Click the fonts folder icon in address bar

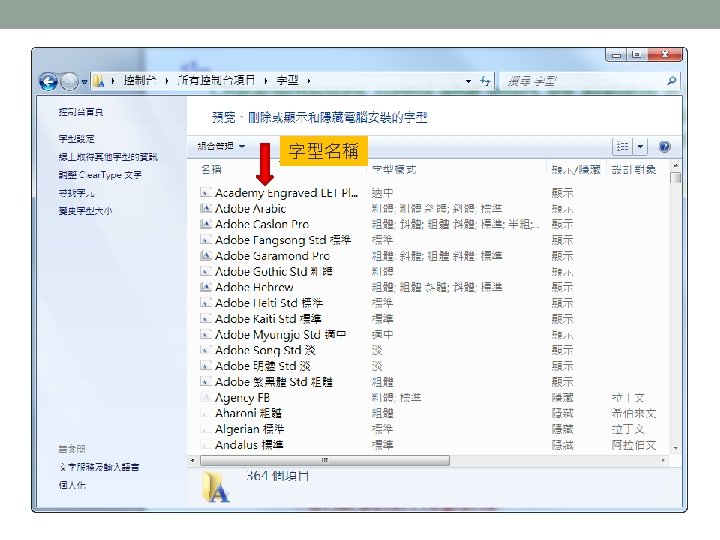pyautogui.click(x=98, y=81)
